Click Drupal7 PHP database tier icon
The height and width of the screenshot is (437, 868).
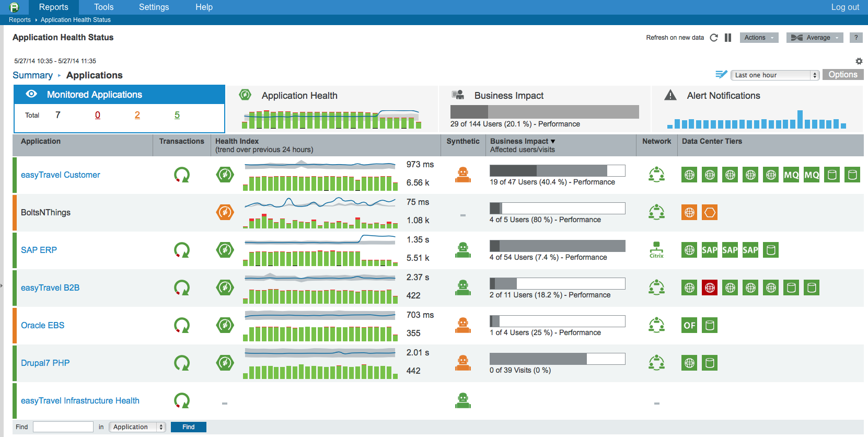pyautogui.click(x=710, y=363)
